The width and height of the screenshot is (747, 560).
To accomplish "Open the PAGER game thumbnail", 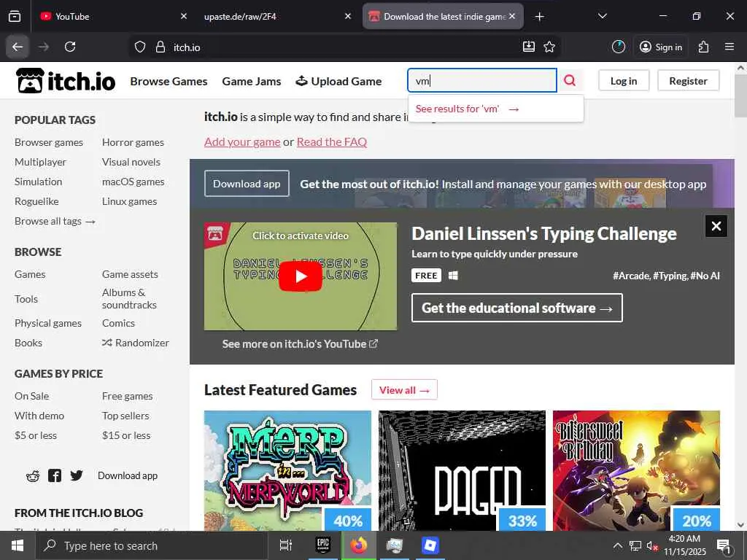I will (462, 470).
